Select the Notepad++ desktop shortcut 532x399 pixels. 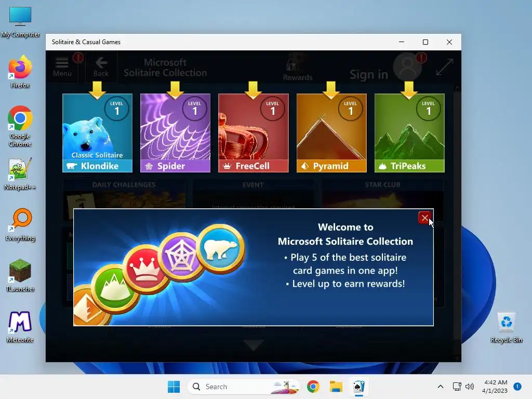(x=20, y=174)
